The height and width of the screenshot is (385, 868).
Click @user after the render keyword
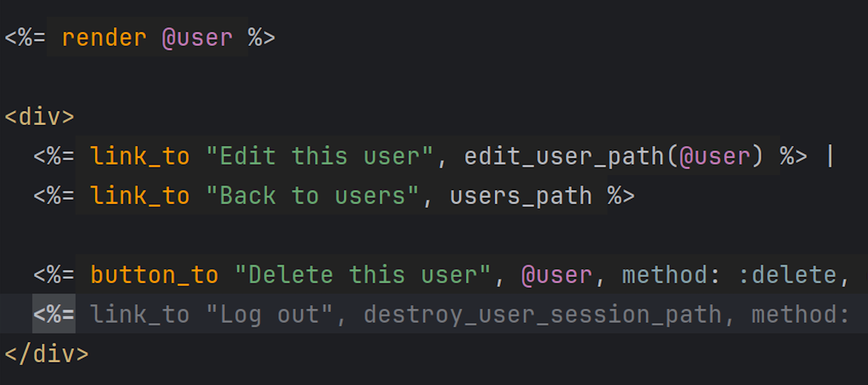click(x=197, y=38)
